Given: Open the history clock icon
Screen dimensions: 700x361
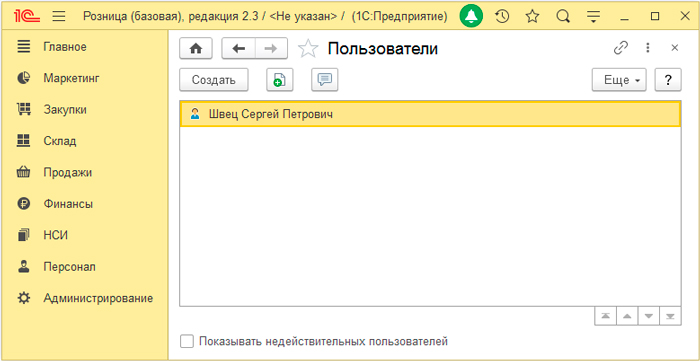Looking at the screenshot, I should click(502, 17).
